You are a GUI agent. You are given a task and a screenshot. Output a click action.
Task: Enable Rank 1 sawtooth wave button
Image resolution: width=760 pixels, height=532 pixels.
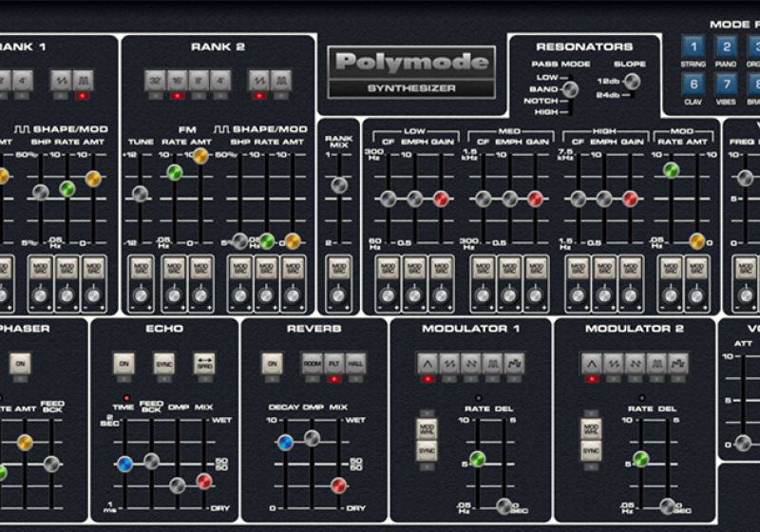click(x=61, y=81)
